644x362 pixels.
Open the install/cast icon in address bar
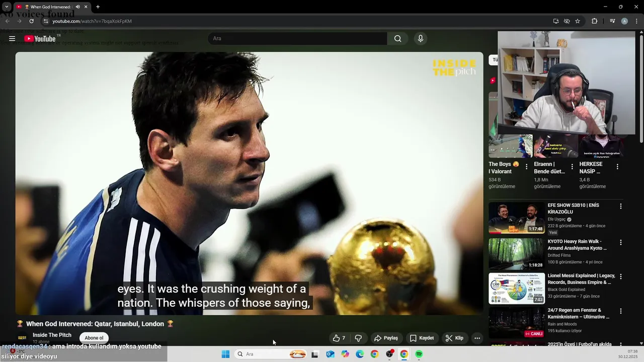coord(556,21)
